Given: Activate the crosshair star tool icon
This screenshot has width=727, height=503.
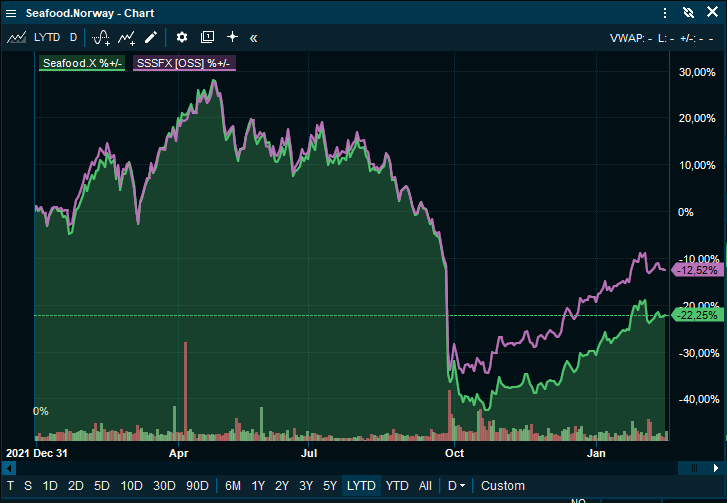Looking at the screenshot, I should pyautogui.click(x=232, y=38).
